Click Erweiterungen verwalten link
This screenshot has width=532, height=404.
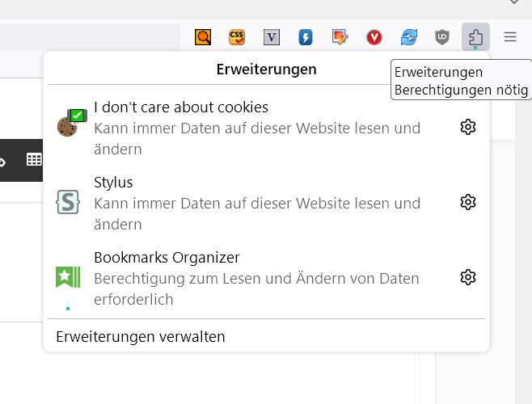pyautogui.click(x=141, y=337)
